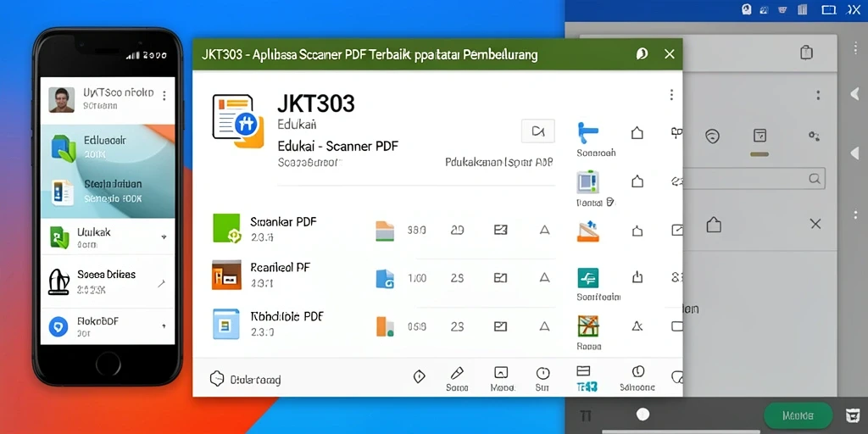Open the Mood tab in bottom toolbar
The width and height of the screenshot is (868, 434).
(x=501, y=378)
